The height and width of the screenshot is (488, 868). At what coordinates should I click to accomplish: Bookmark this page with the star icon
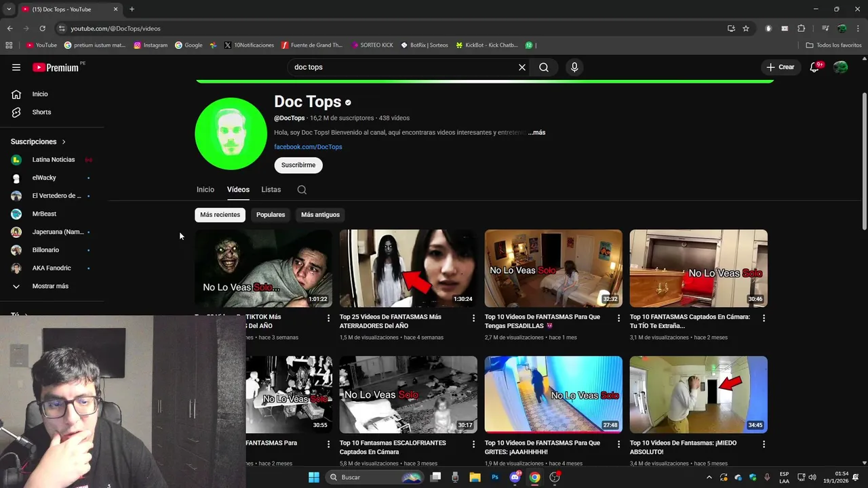[x=746, y=28]
